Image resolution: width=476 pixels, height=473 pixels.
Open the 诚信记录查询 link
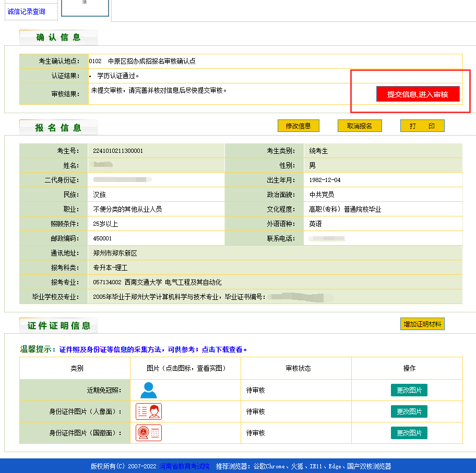pyautogui.click(x=26, y=11)
